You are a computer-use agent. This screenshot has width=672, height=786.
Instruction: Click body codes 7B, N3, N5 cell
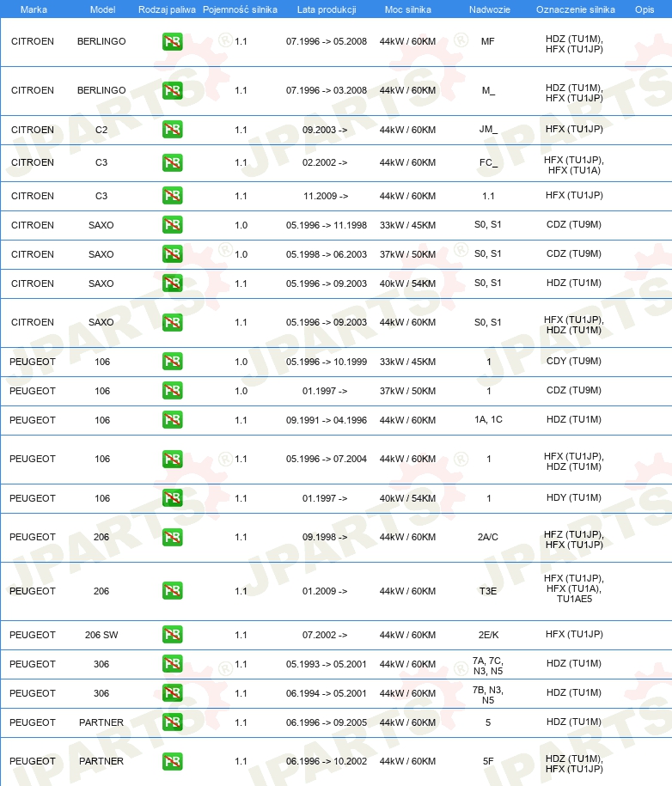[488, 695]
